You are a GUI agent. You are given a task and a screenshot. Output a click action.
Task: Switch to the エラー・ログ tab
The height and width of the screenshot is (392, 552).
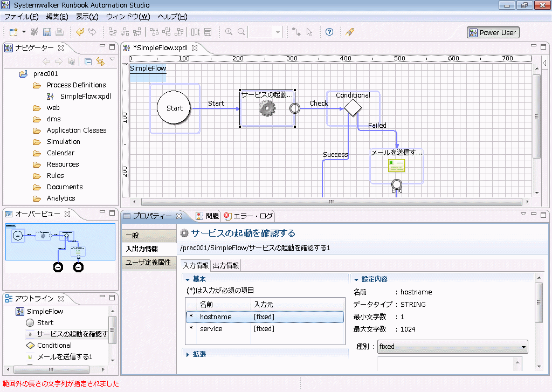click(248, 216)
